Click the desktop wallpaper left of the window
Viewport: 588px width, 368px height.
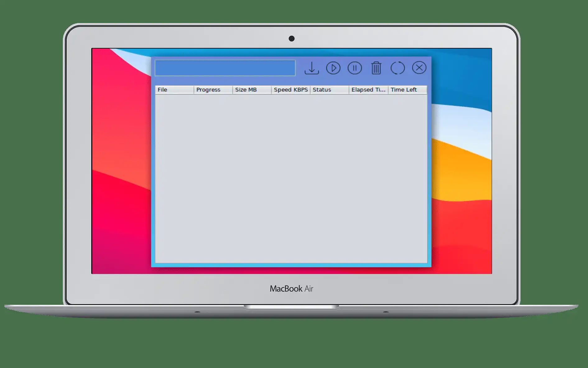pos(121,162)
